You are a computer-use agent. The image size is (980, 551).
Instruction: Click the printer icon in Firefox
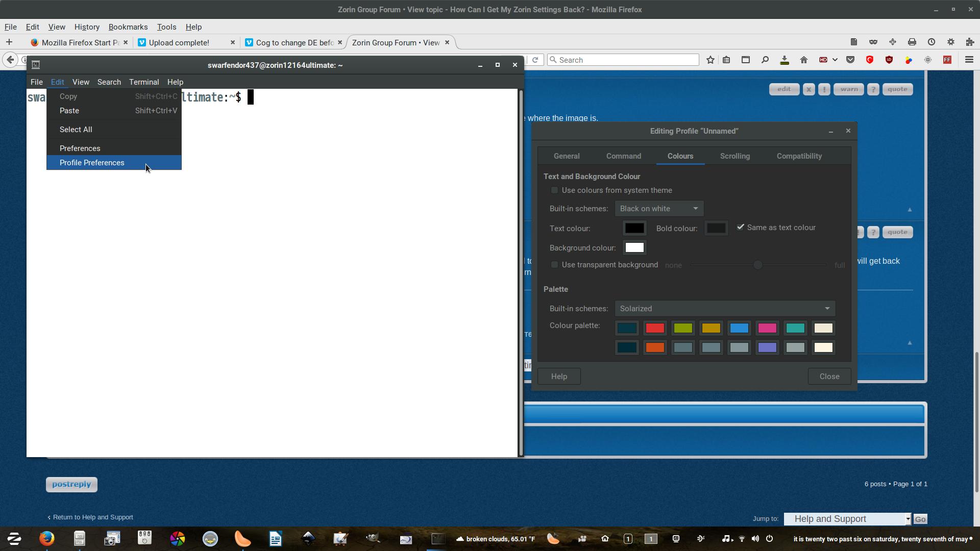coord(912,42)
